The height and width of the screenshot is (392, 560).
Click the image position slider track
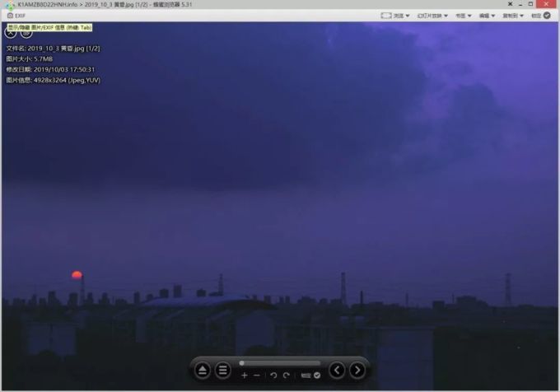click(x=280, y=363)
